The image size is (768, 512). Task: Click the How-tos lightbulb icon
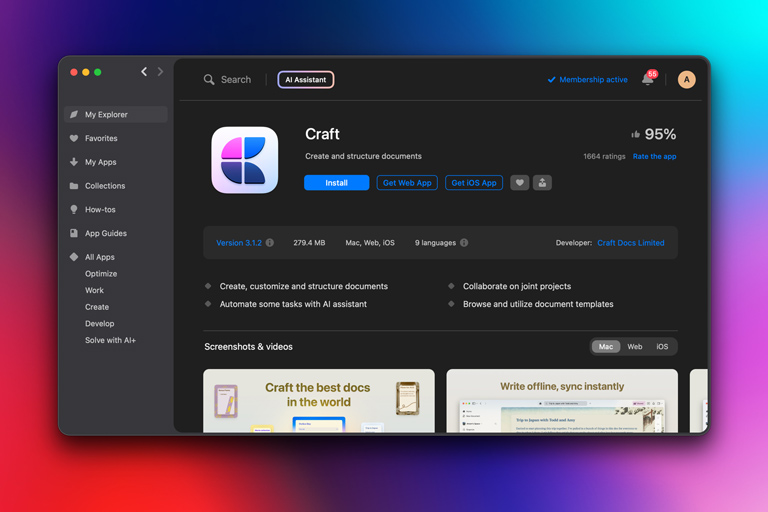point(74,209)
